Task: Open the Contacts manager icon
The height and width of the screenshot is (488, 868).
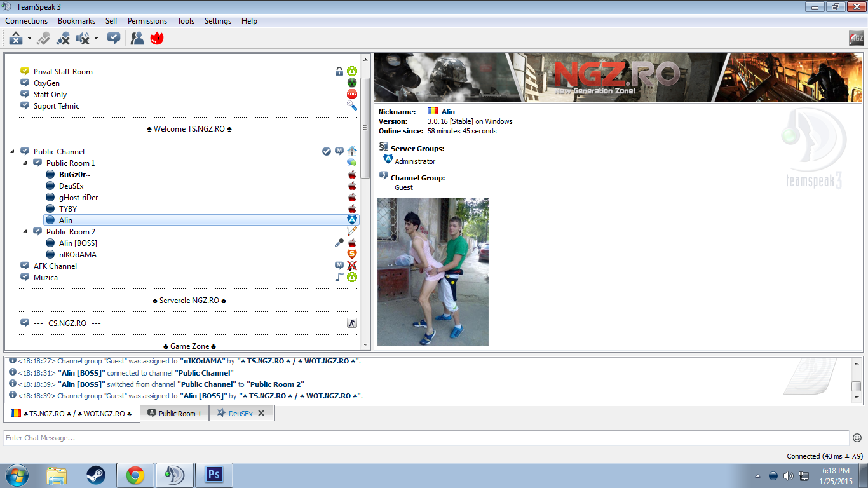Action: [x=137, y=39]
